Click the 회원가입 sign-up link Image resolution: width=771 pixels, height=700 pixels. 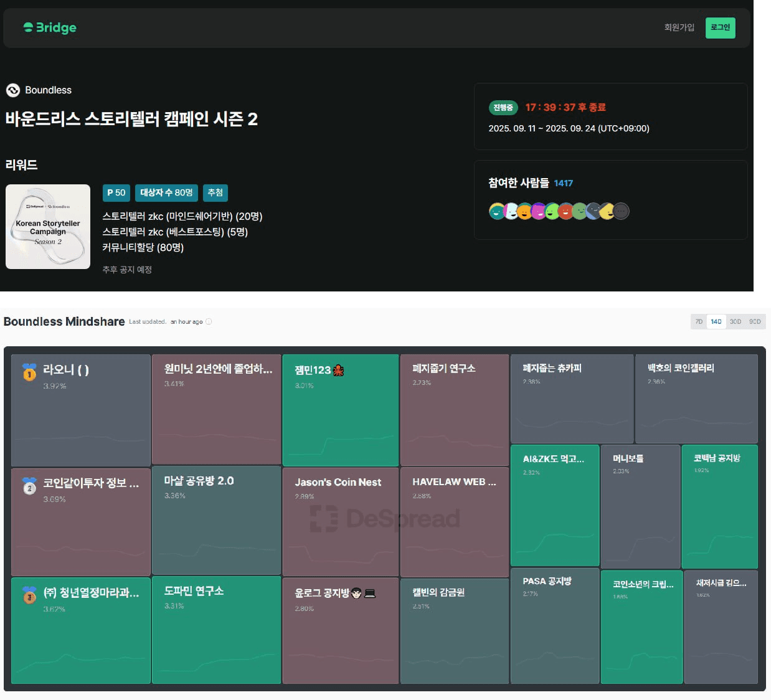(x=679, y=27)
